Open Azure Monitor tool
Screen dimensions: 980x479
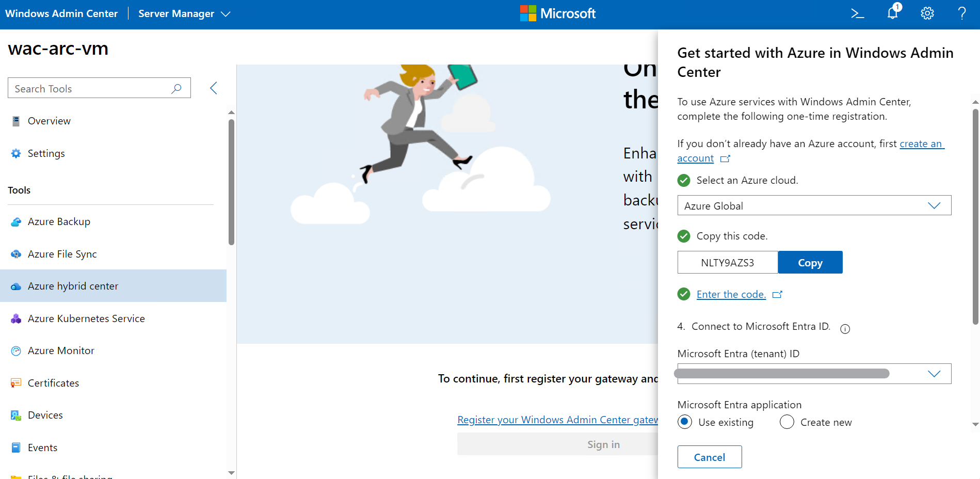point(114,350)
